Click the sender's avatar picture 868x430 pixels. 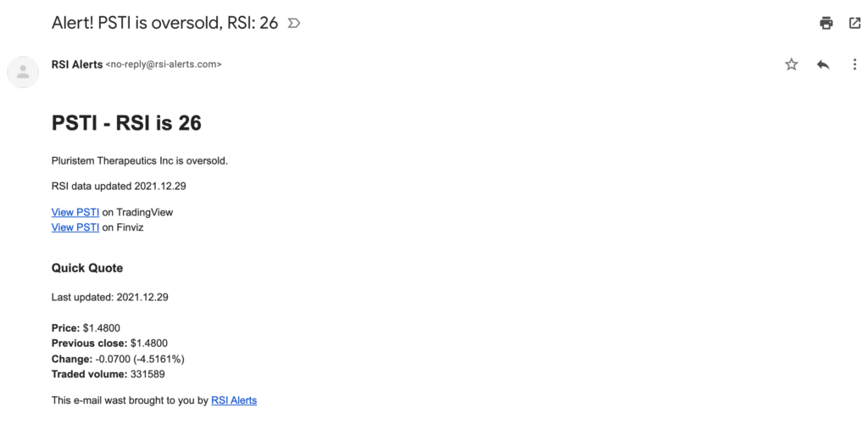tap(23, 72)
